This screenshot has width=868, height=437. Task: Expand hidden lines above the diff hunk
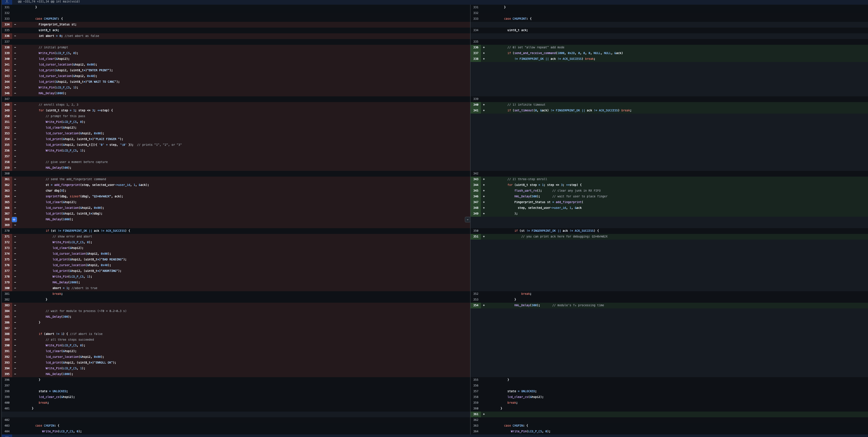(6, 2)
